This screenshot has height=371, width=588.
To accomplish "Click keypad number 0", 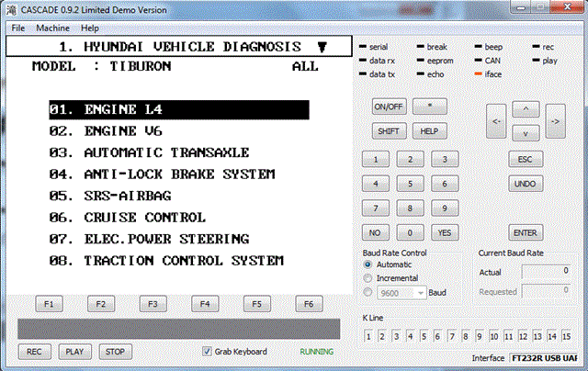I will pos(411,233).
